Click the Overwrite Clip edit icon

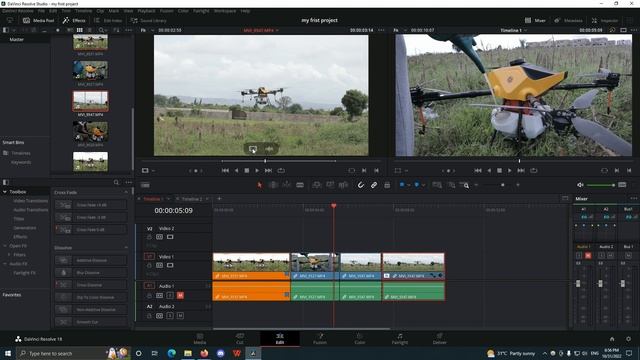[x=330, y=185]
